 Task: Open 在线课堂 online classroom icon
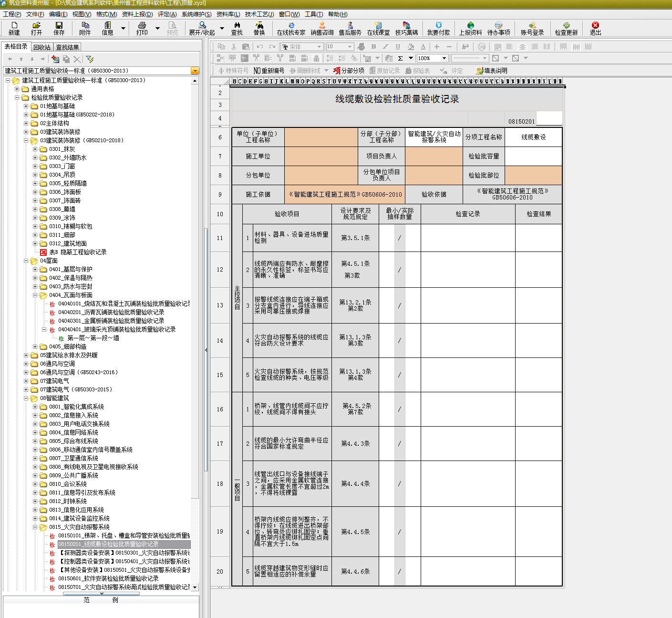pyautogui.click(x=378, y=29)
